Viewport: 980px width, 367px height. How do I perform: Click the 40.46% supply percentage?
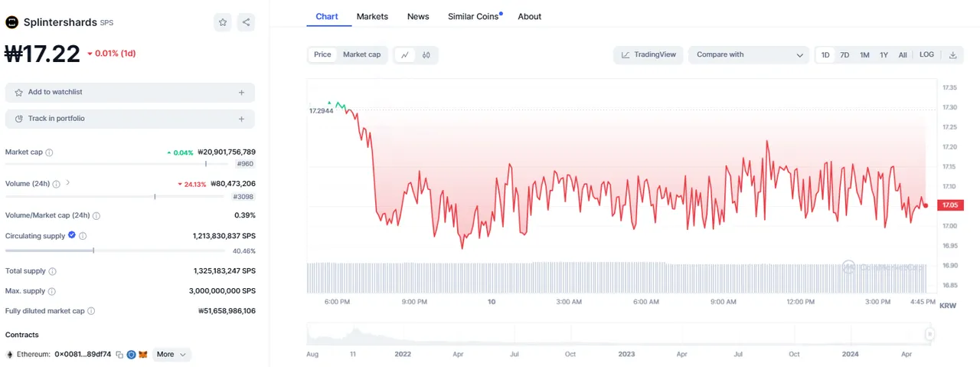(x=244, y=251)
